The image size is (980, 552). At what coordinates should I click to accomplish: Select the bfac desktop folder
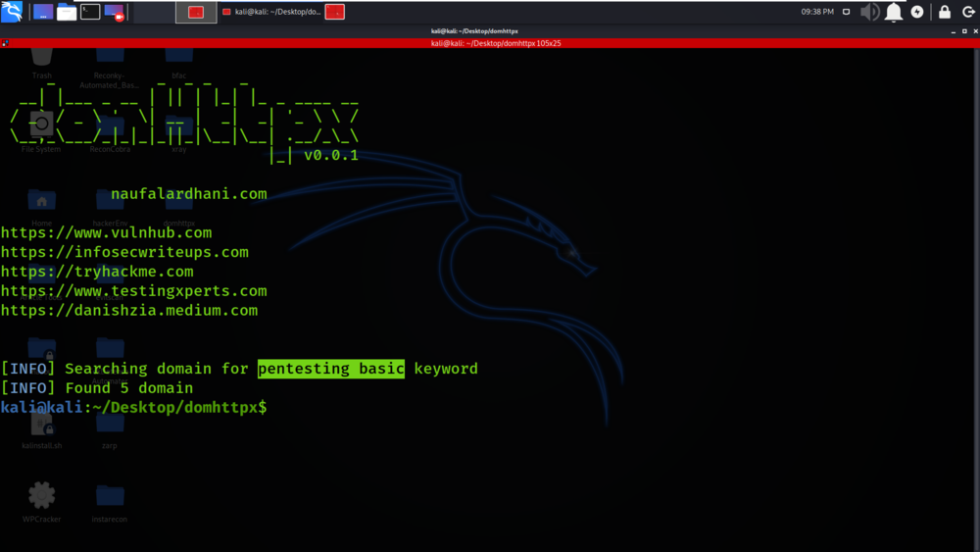click(x=178, y=63)
